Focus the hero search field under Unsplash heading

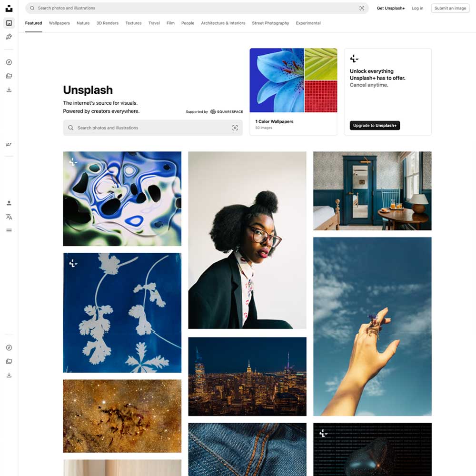click(x=153, y=128)
